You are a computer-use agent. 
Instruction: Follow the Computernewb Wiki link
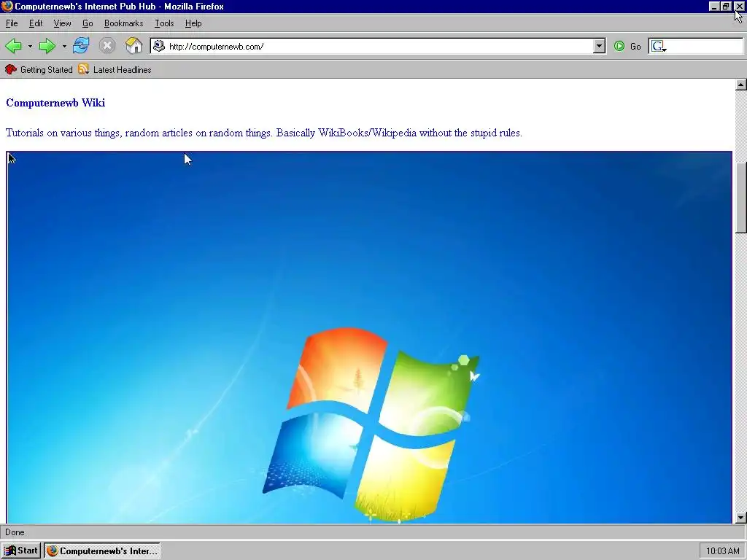pos(55,103)
